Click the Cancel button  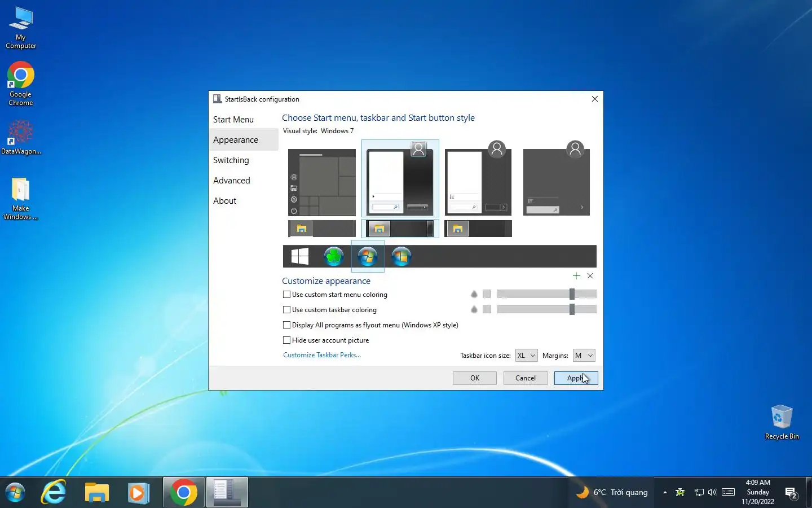pyautogui.click(x=526, y=378)
